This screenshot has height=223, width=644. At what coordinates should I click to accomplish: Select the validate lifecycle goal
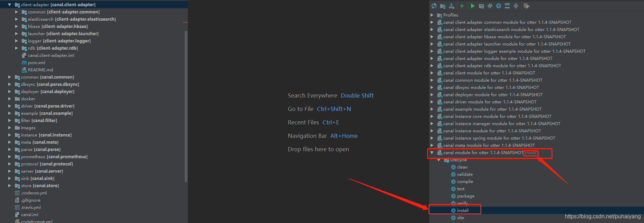click(x=465, y=174)
